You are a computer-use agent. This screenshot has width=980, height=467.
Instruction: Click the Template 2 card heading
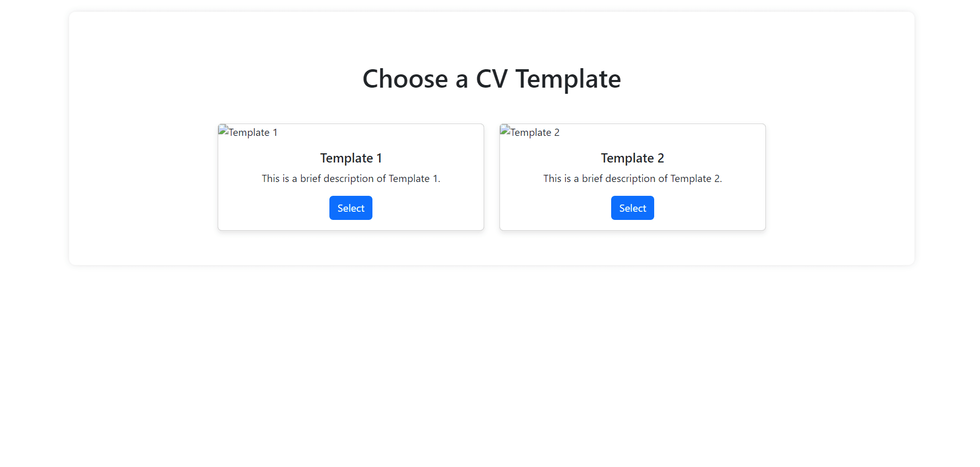click(x=632, y=158)
